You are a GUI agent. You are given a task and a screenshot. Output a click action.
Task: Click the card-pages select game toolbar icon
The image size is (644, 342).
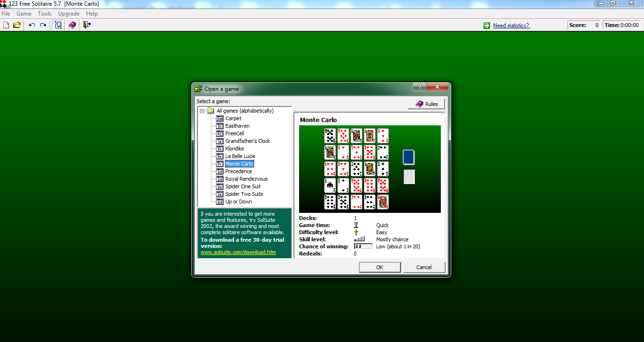58,25
